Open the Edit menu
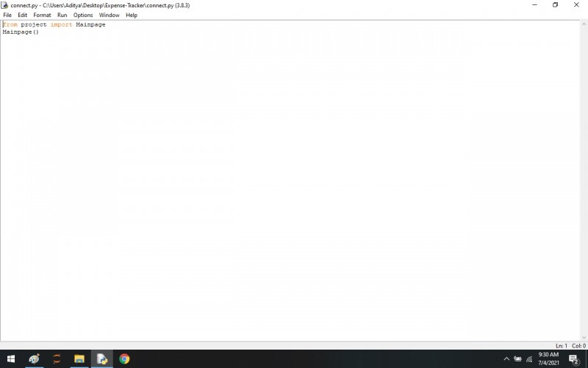 [23, 15]
